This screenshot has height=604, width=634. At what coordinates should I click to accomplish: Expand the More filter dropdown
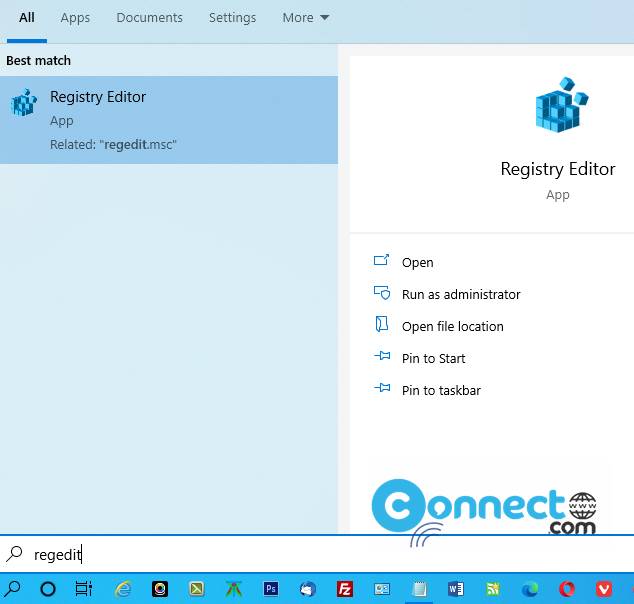[x=306, y=18]
